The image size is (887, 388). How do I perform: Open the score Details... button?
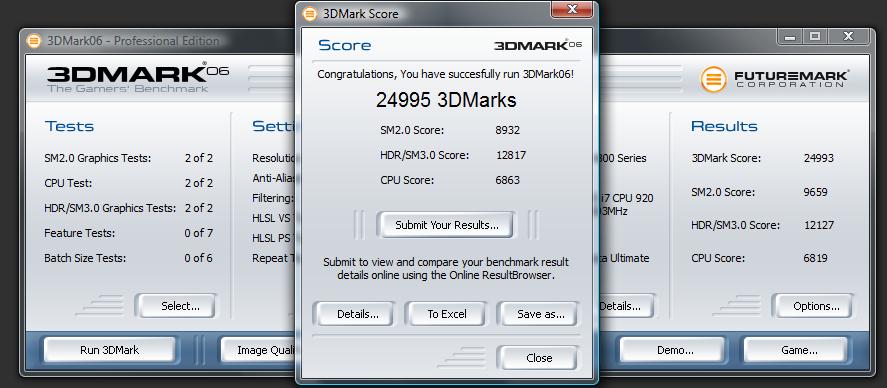[x=354, y=314]
